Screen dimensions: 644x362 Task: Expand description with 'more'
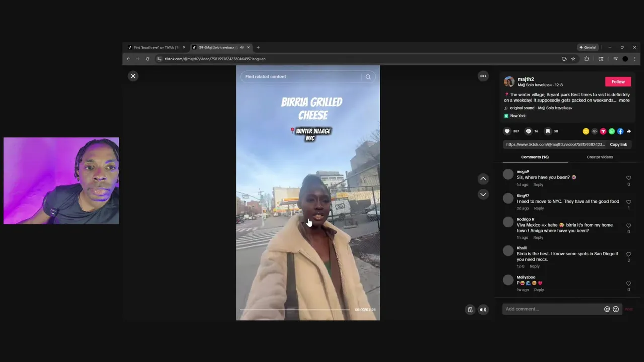pos(624,100)
